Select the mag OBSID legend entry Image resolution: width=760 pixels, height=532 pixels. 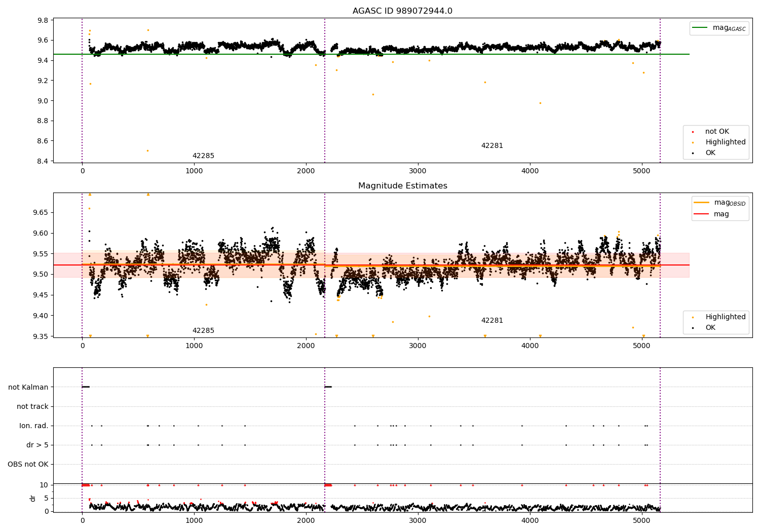coord(720,203)
